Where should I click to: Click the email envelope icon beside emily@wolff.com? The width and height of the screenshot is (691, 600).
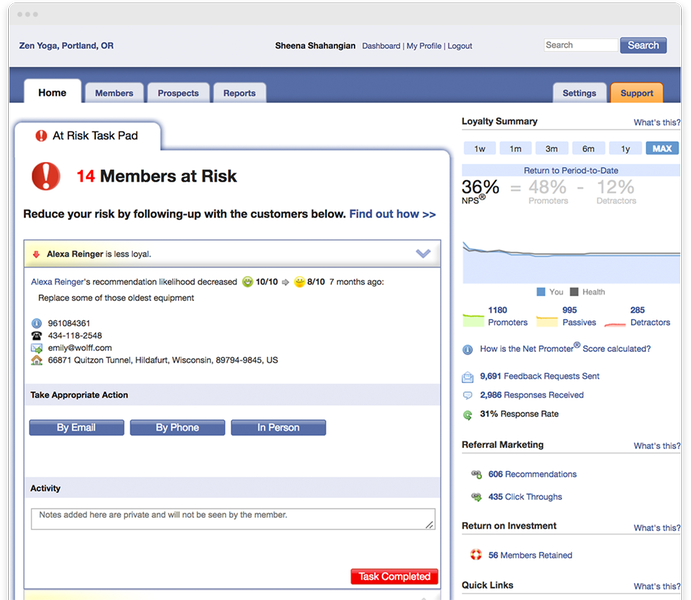coord(37,348)
